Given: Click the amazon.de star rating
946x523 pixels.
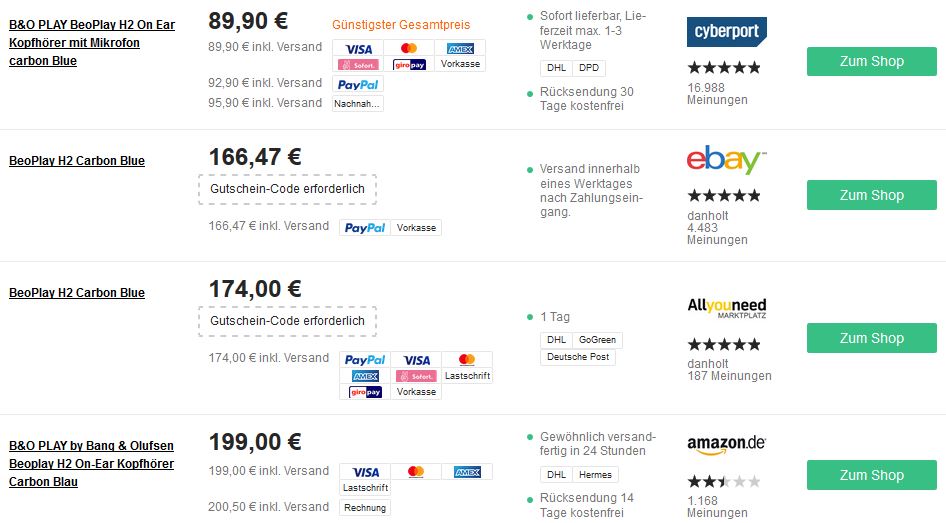Looking at the screenshot, I should pos(724,481).
